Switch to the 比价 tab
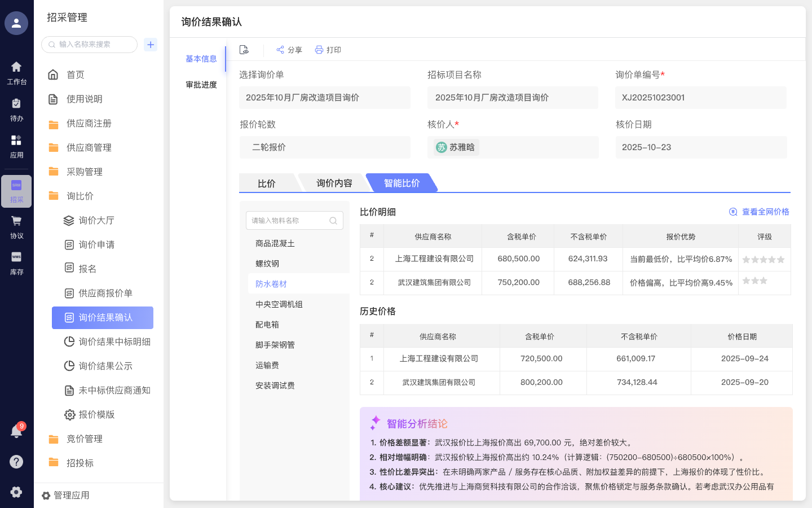 click(x=266, y=182)
